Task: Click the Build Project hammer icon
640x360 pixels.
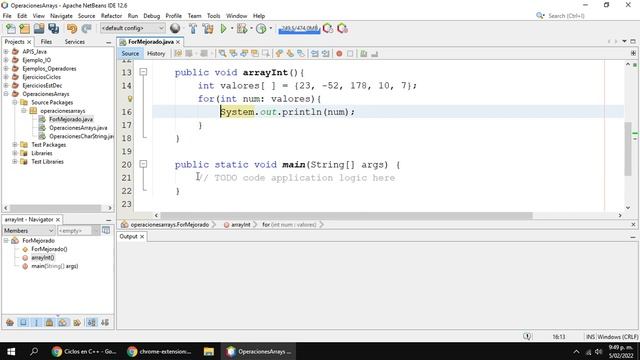Action: (x=193, y=29)
